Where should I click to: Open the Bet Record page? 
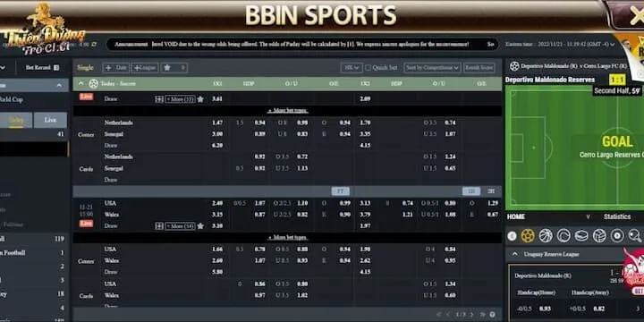42,68
